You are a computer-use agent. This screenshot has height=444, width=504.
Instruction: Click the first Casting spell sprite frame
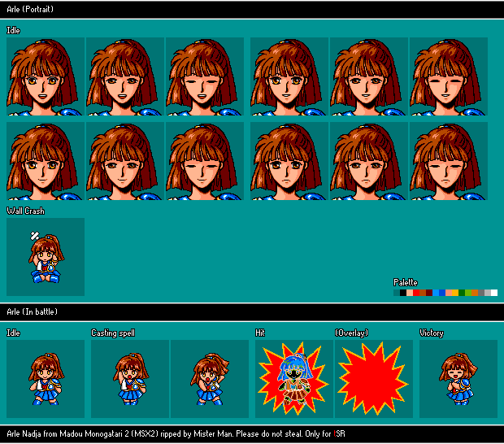tap(130, 379)
